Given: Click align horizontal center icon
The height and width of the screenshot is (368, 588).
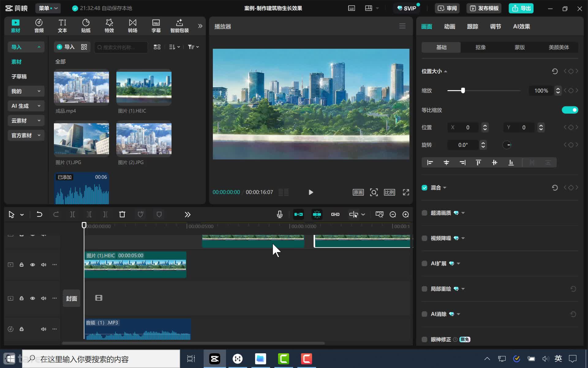Looking at the screenshot, I should click(x=446, y=163).
